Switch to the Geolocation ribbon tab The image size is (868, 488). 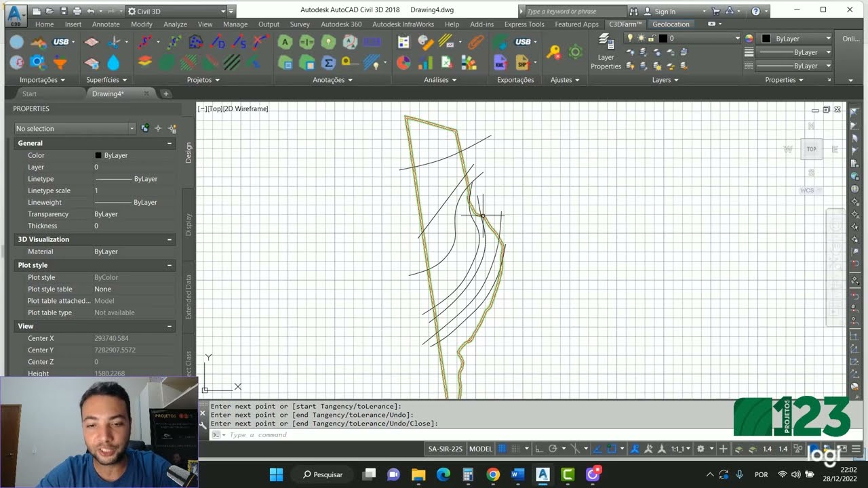tap(671, 24)
